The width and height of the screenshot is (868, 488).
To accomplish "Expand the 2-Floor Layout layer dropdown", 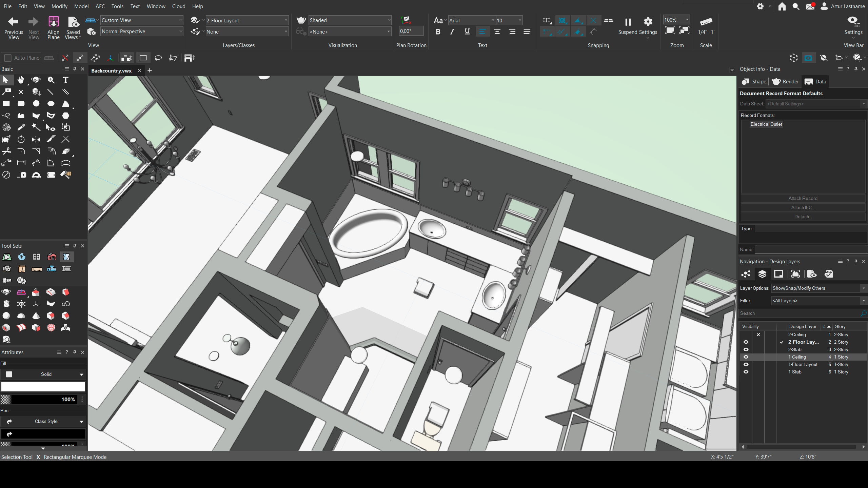I will coord(247,20).
